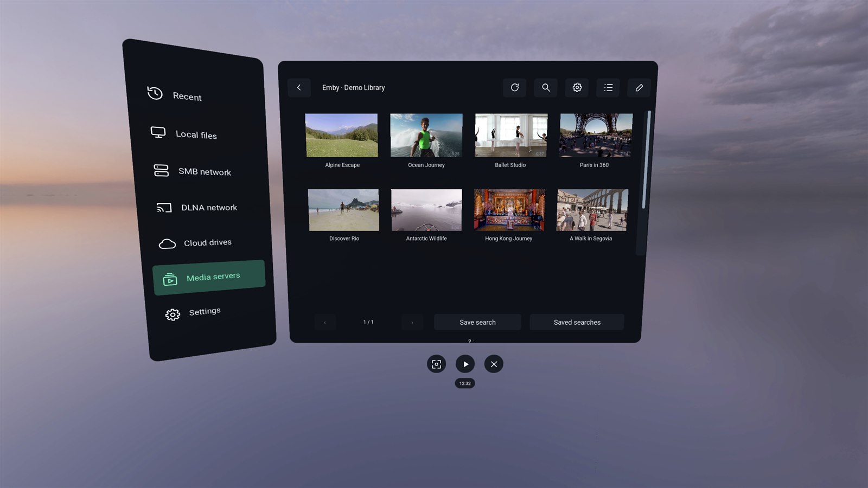Click the Local files monitor icon

158,132
